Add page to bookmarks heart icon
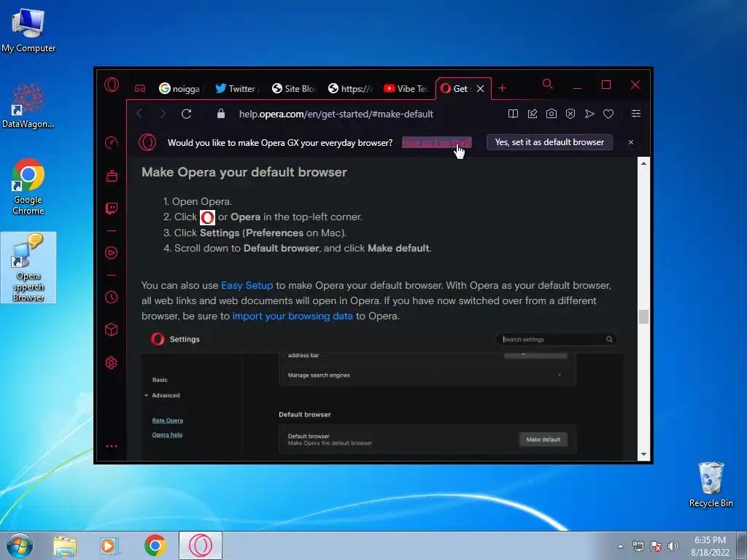The image size is (747, 560). [608, 114]
